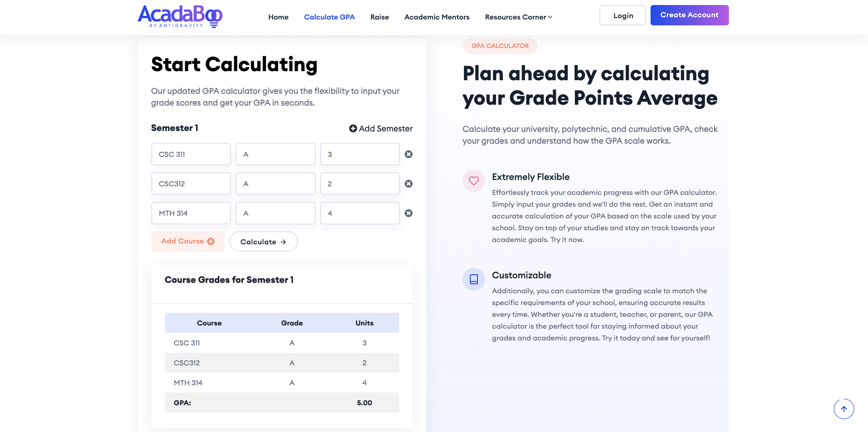Remove the CSC312 course row
Image resolution: width=868 pixels, height=432 pixels.
408,184
